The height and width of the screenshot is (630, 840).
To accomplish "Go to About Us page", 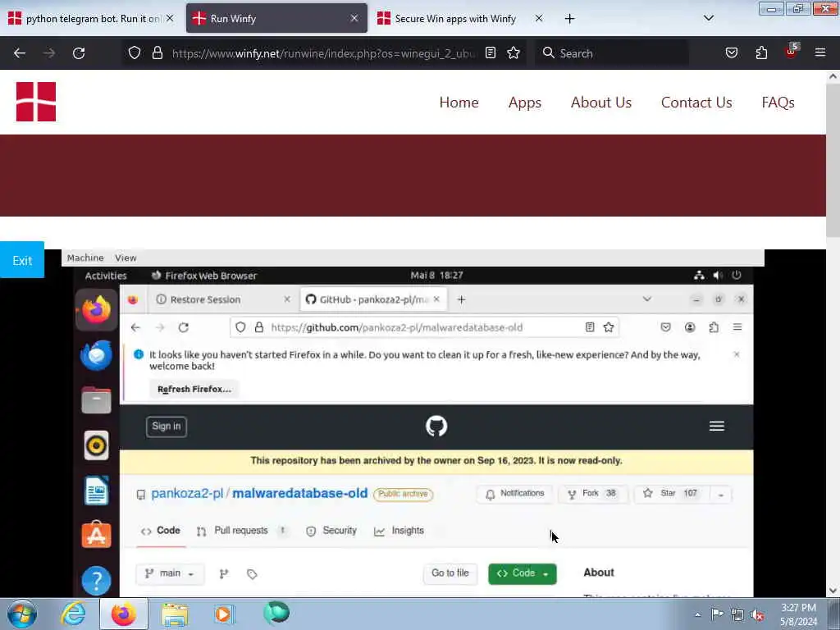I will (601, 103).
